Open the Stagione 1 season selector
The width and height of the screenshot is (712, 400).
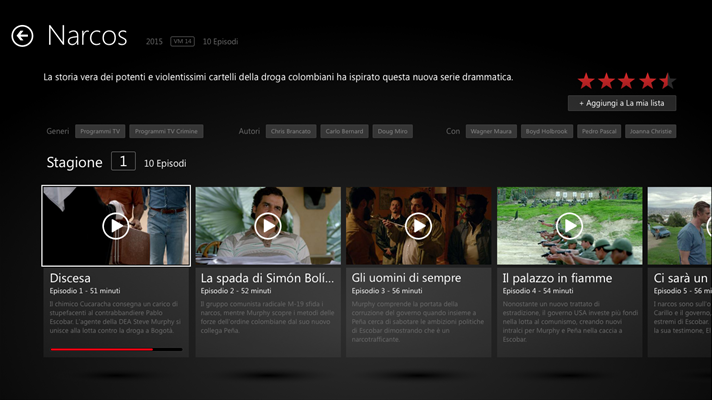[123, 161]
